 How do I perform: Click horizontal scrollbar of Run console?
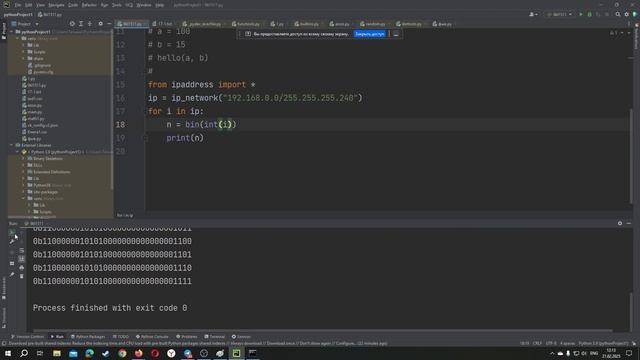pos(322,331)
